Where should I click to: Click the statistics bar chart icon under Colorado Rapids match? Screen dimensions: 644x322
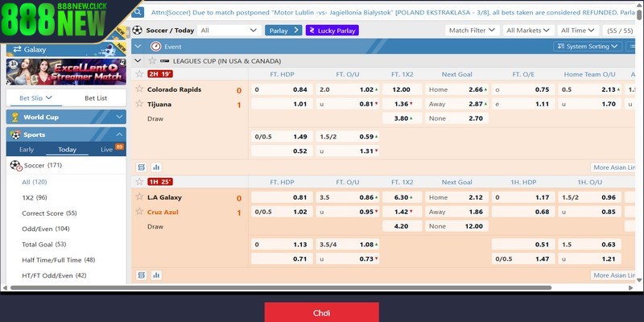click(156, 167)
